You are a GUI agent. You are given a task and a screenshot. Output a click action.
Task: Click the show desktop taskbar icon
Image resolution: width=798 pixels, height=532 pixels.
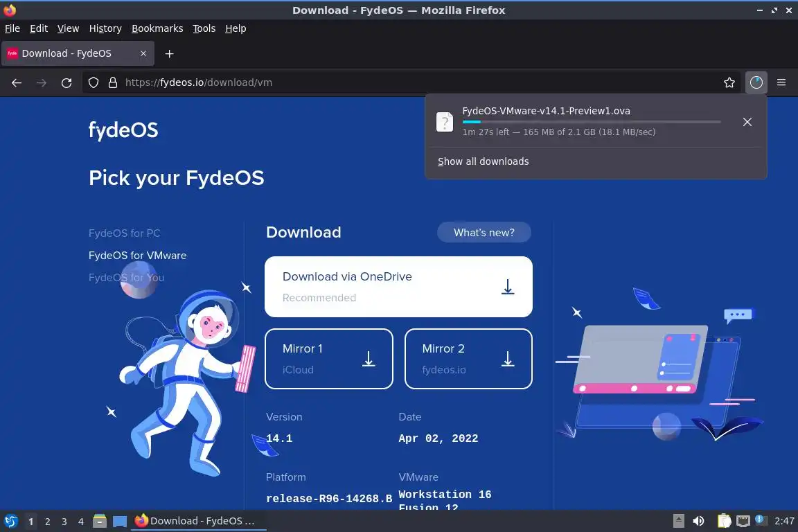coord(120,521)
